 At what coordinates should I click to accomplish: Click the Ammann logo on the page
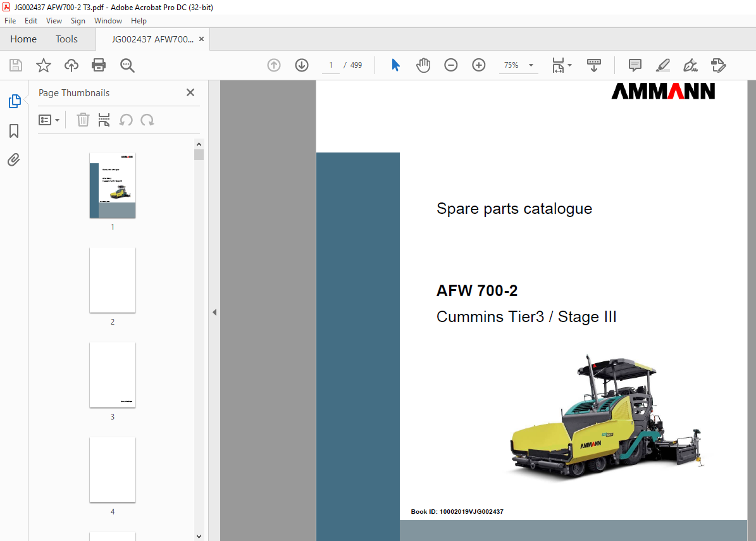(663, 91)
